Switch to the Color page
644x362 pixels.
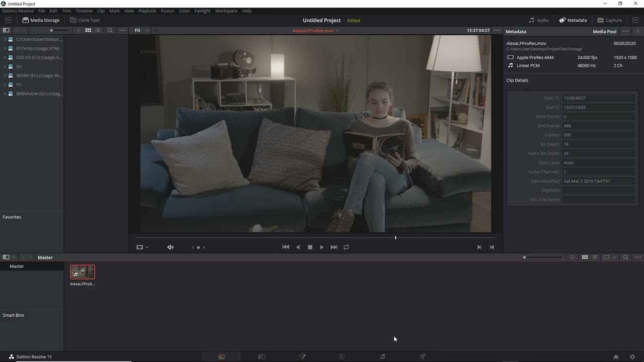point(342,356)
